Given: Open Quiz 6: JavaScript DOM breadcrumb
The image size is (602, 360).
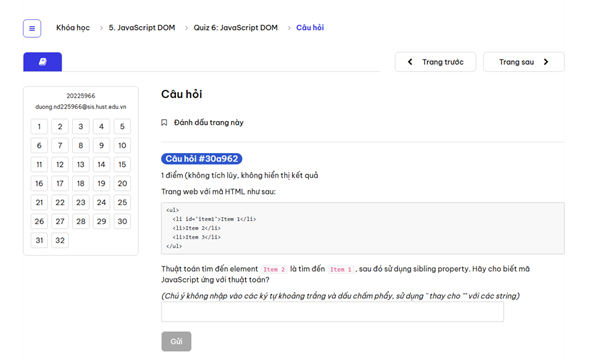Looking at the screenshot, I should [235, 28].
